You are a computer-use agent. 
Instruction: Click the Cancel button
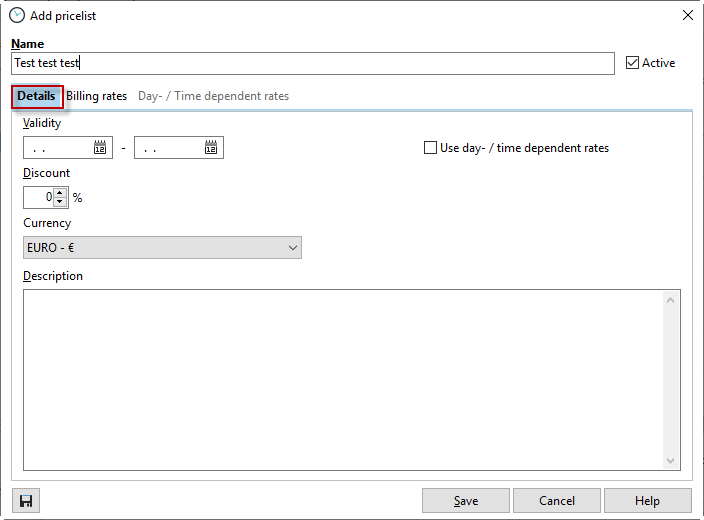(557, 501)
